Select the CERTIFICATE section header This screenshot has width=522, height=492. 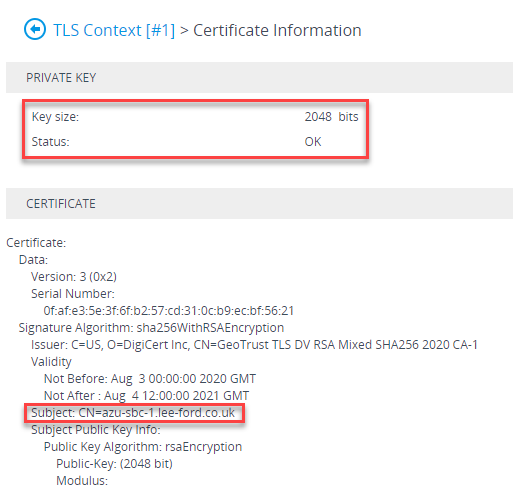(259, 204)
